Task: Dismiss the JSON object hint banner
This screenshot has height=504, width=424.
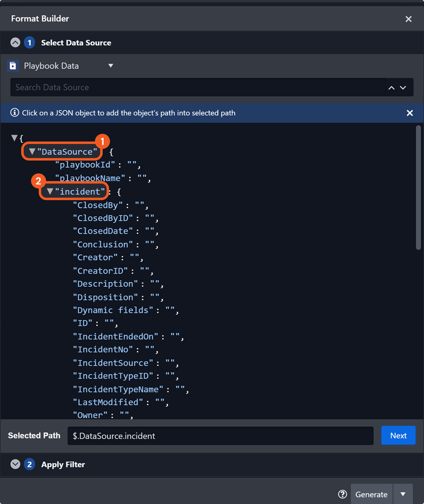Action: point(410,113)
